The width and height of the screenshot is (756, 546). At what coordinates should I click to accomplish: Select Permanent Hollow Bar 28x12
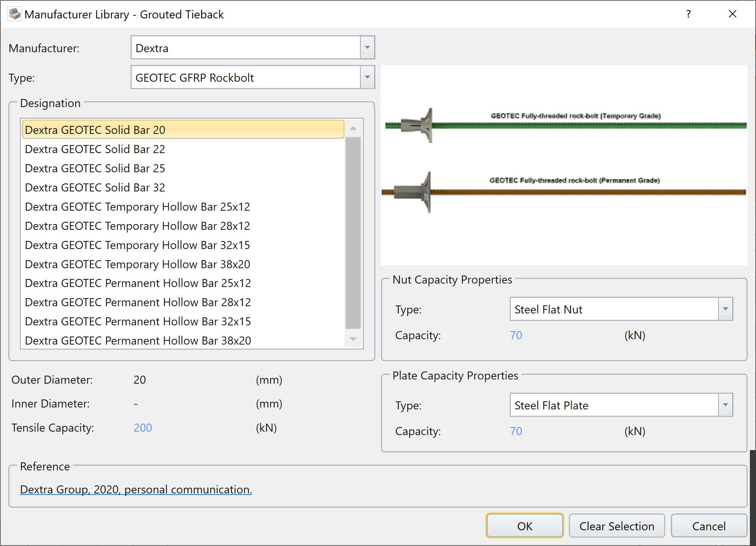(x=183, y=302)
